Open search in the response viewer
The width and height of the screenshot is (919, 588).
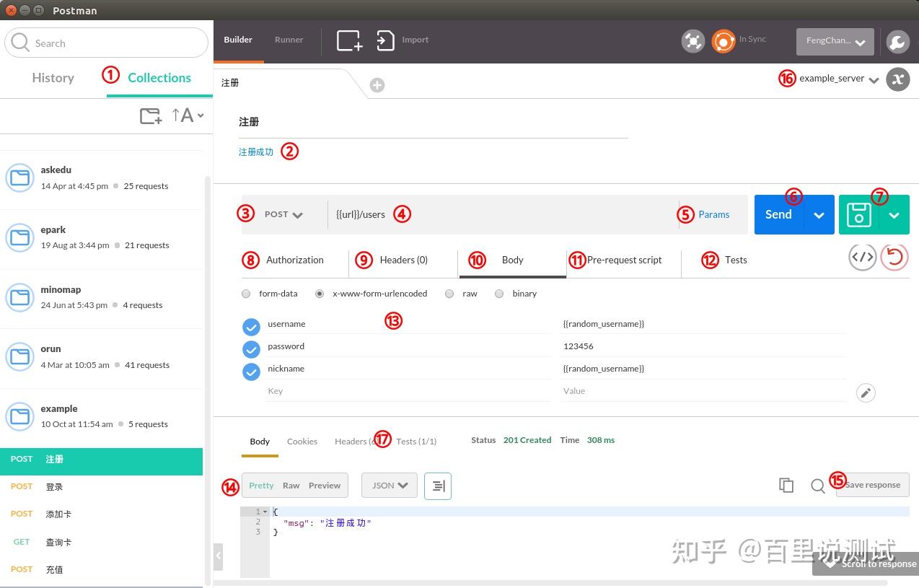[818, 486]
